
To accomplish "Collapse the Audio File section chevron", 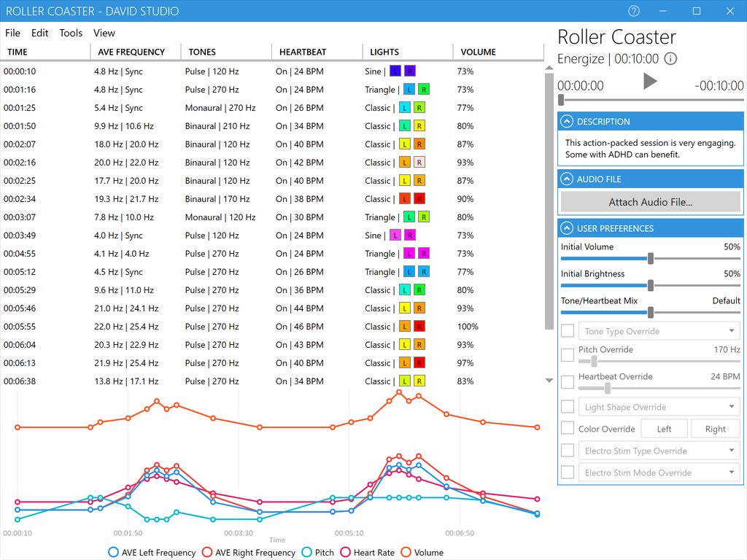I will coord(567,179).
